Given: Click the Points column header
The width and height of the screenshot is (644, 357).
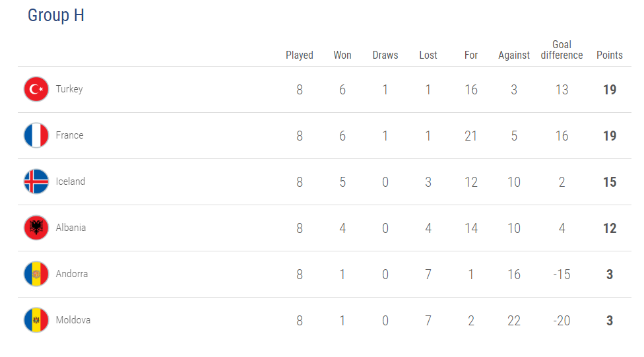Looking at the screenshot, I should [609, 55].
